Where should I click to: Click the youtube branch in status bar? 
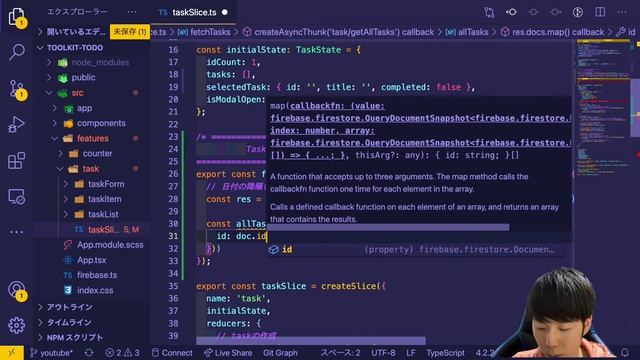coord(51,353)
